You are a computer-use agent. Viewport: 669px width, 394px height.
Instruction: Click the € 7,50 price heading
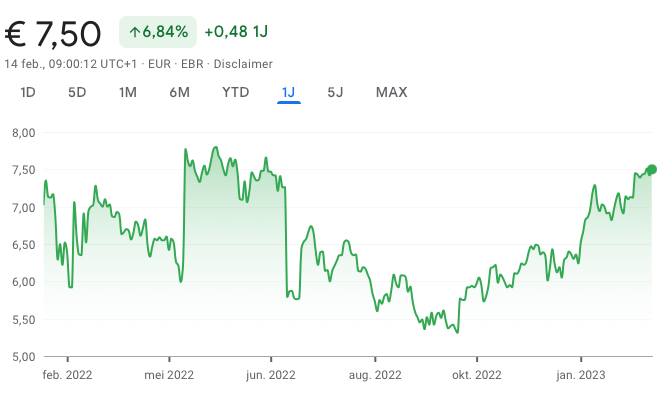(53, 34)
